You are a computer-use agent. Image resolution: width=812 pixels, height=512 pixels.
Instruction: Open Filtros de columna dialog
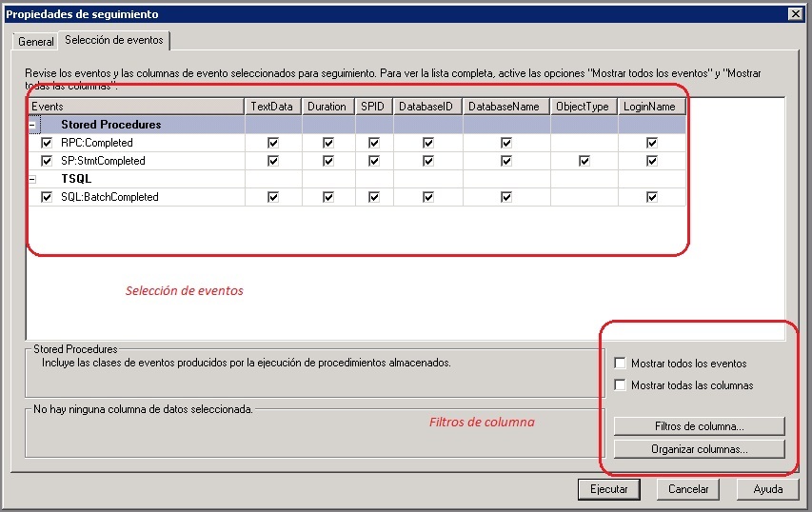[x=699, y=426]
